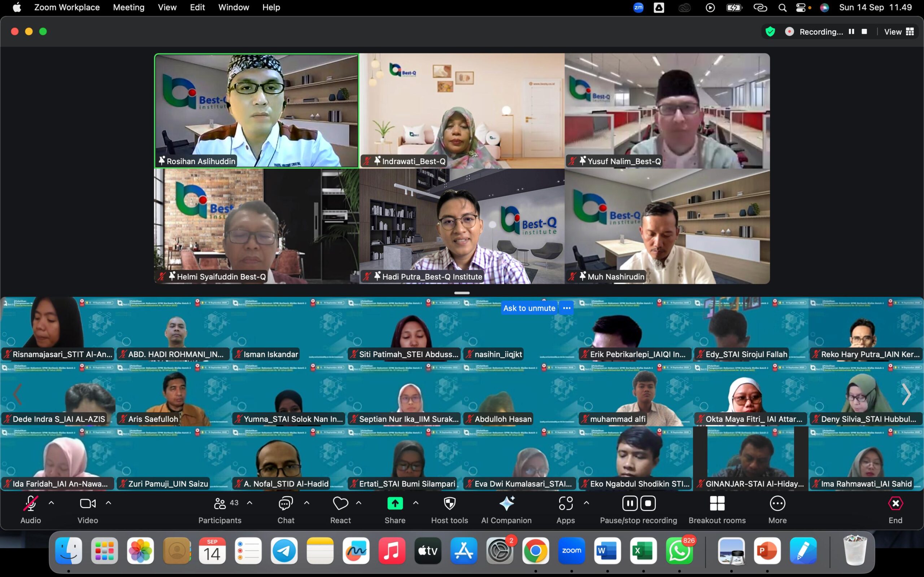924x577 pixels.
Task: Open the Chat window
Action: [x=286, y=504]
